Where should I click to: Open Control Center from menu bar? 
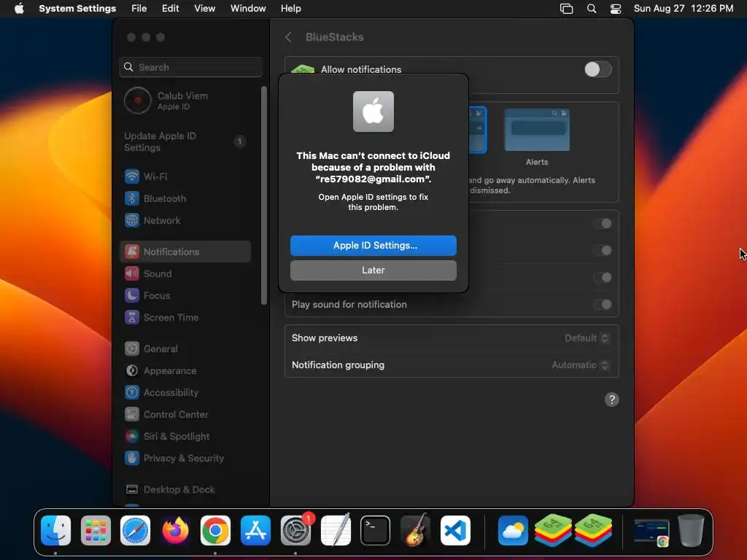616,9
